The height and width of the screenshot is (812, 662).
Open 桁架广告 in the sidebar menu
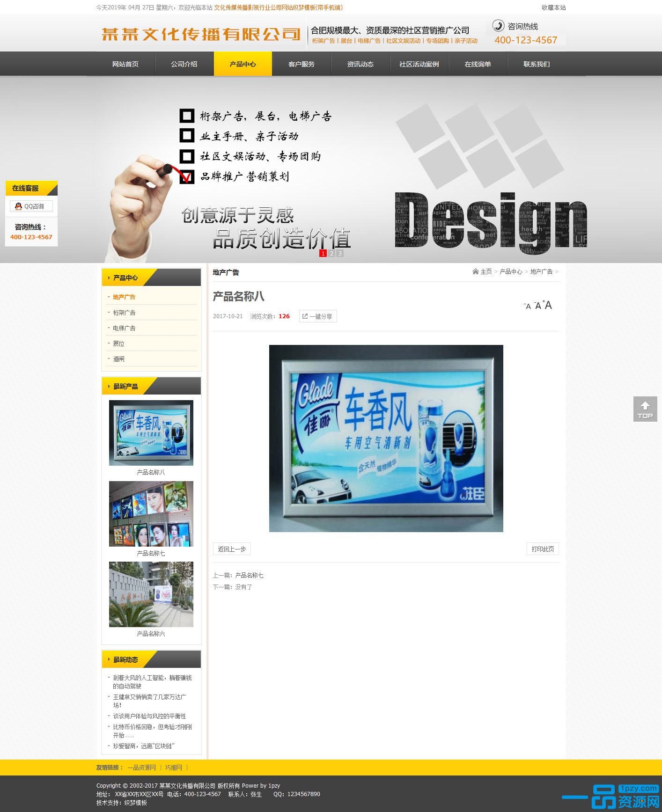[124, 313]
